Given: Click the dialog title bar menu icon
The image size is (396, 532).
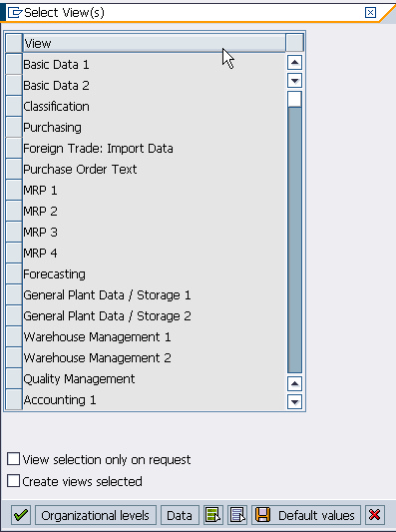Looking at the screenshot, I should point(14,13).
